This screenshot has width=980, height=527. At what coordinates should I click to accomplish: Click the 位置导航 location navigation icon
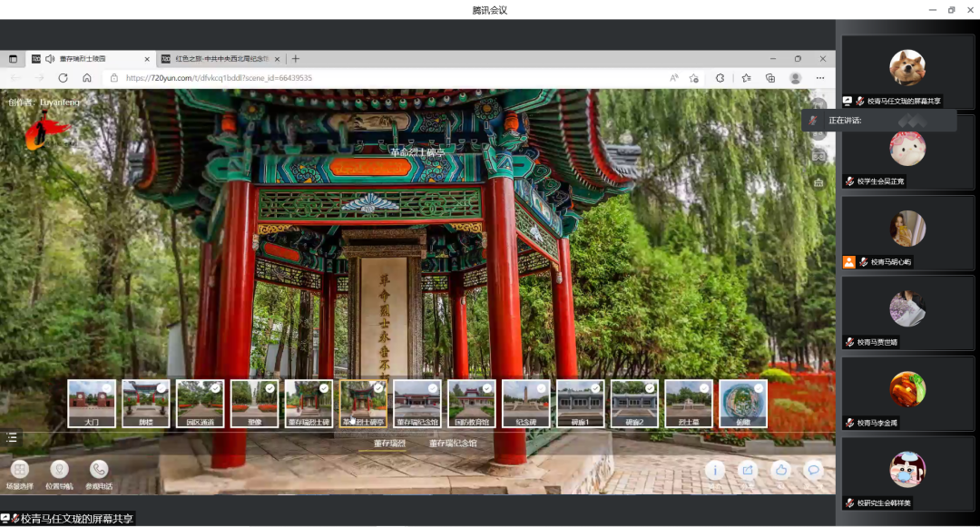pyautogui.click(x=59, y=470)
